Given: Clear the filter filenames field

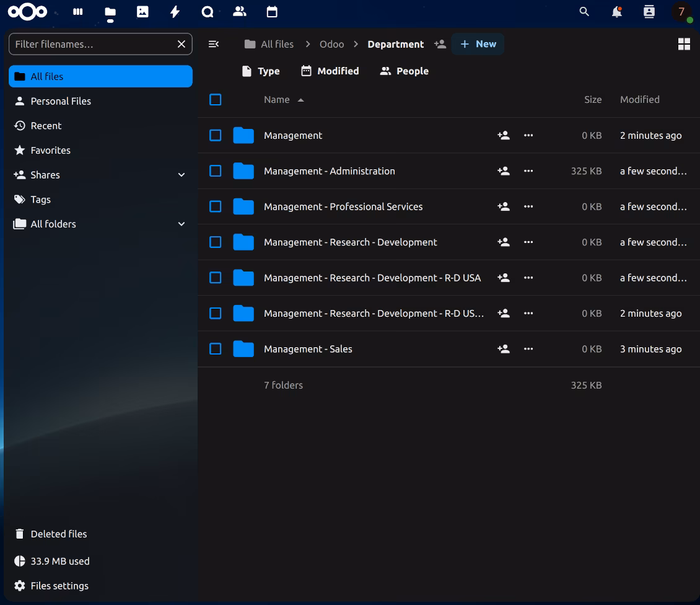Looking at the screenshot, I should point(182,44).
